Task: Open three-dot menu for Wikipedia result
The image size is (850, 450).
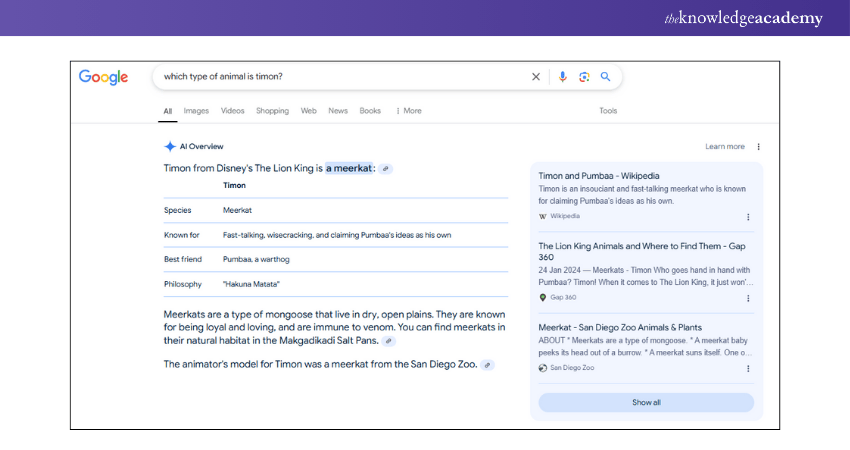Action: (748, 217)
